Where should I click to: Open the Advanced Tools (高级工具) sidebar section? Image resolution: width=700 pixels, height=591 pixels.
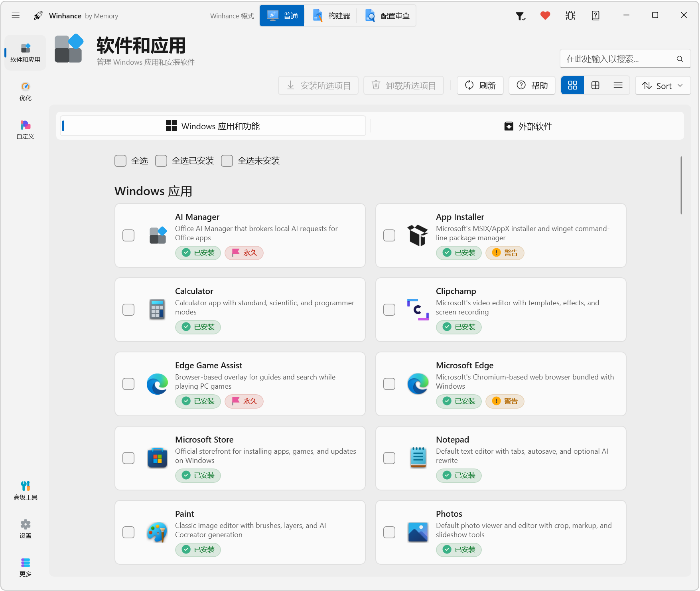26,490
